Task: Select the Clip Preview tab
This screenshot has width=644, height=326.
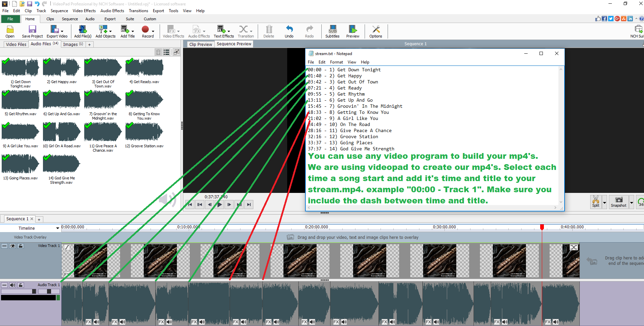Action: (200, 44)
